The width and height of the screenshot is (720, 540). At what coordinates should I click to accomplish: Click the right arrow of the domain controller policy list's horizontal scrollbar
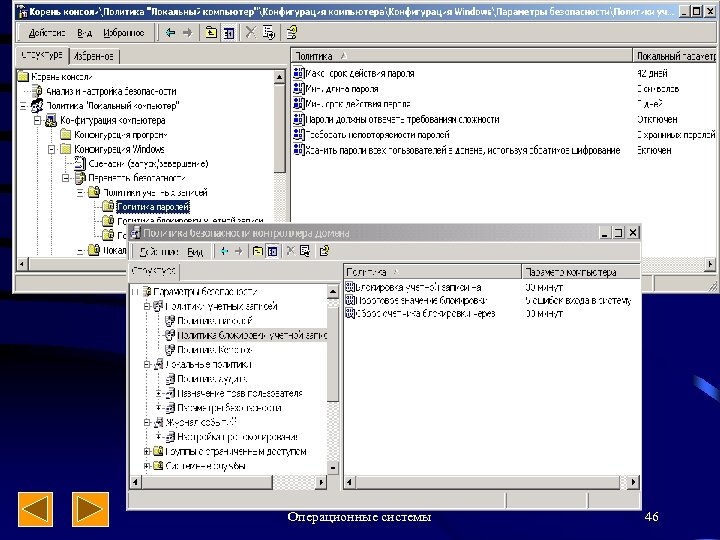633,482
